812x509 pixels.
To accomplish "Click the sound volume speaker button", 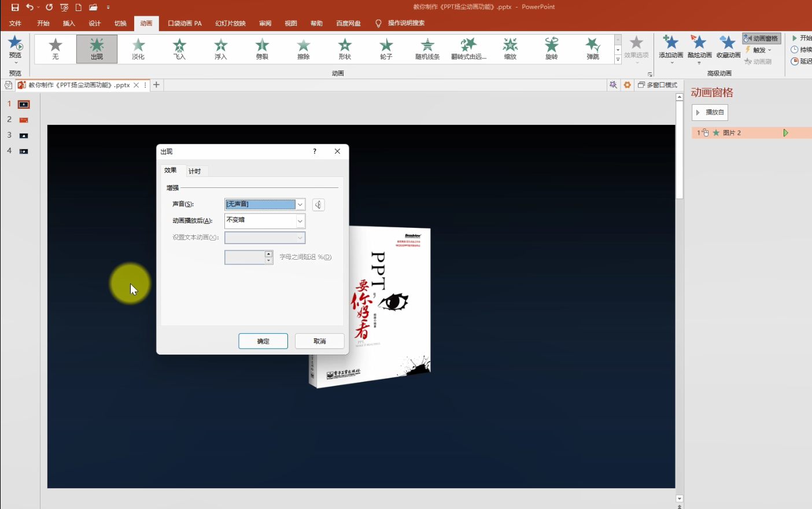I will (318, 205).
